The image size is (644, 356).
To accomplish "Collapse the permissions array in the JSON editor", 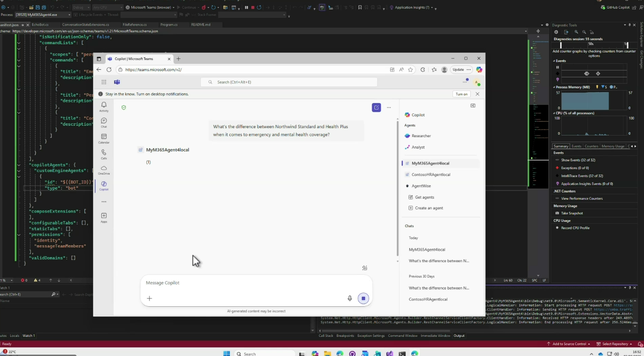I will tap(19, 234).
